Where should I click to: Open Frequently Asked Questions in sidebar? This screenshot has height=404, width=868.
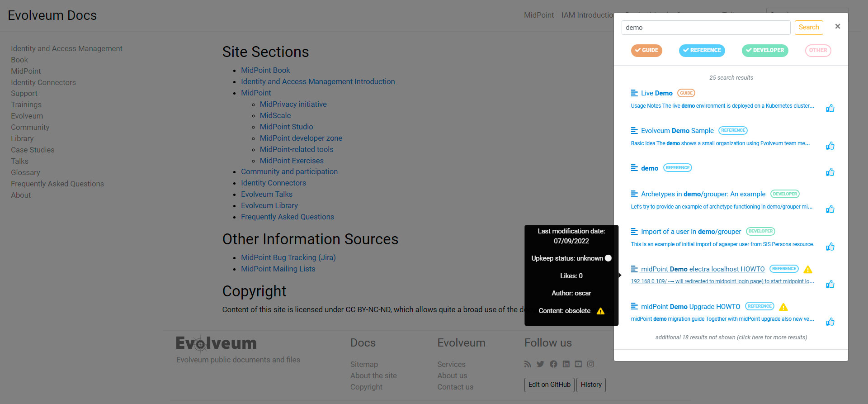[57, 184]
